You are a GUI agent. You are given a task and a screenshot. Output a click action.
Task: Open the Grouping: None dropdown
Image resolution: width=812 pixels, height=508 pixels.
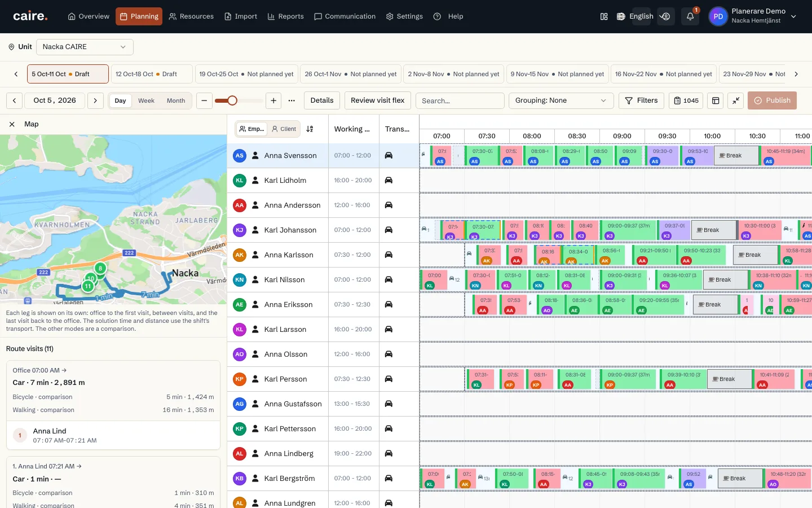561,100
